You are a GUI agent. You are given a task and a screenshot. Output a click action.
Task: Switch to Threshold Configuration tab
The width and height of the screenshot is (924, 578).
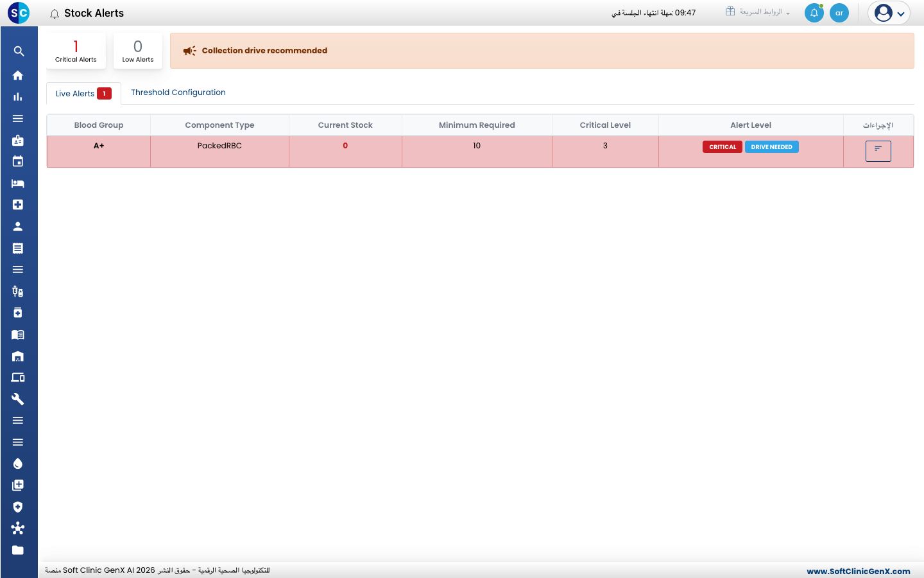pyautogui.click(x=178, y=92)
